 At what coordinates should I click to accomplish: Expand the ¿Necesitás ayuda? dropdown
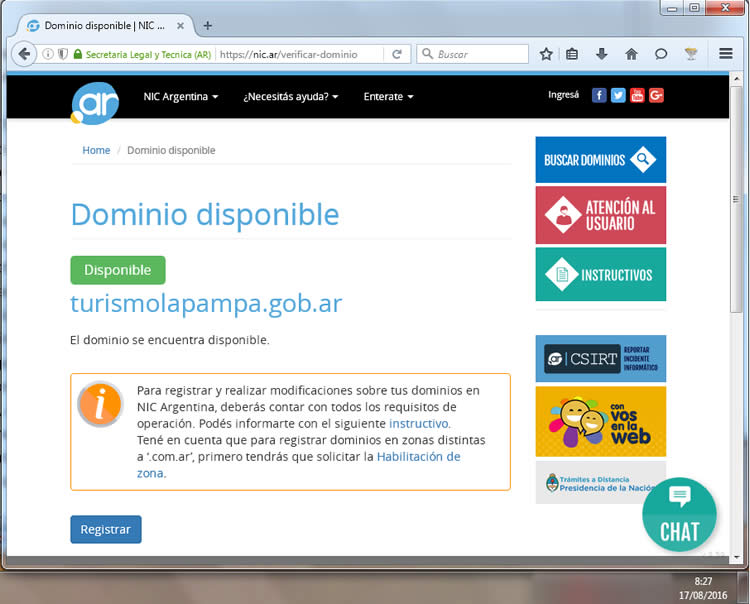click(290, 97)
